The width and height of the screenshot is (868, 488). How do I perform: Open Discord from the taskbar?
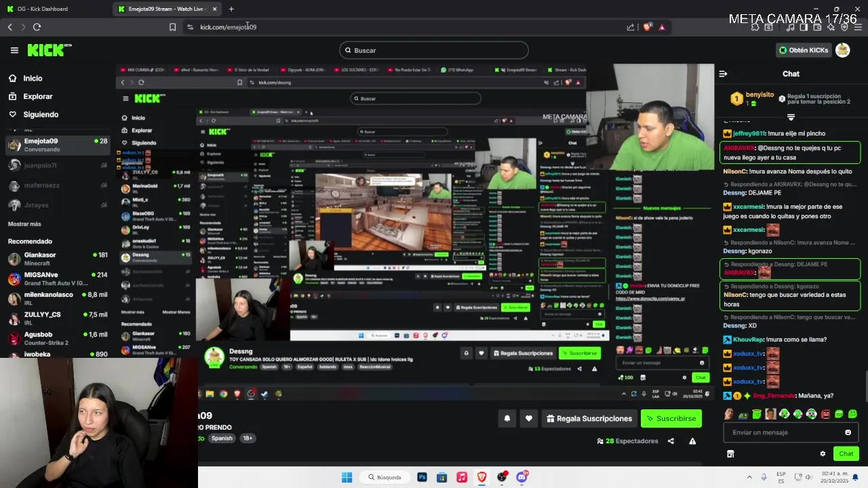pyautogui.click(x=521, y=477)
